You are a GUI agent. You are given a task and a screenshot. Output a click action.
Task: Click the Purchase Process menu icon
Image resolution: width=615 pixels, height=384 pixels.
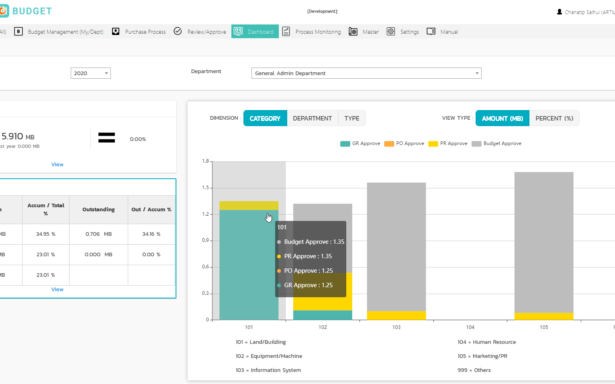click(x=116, y=31)
